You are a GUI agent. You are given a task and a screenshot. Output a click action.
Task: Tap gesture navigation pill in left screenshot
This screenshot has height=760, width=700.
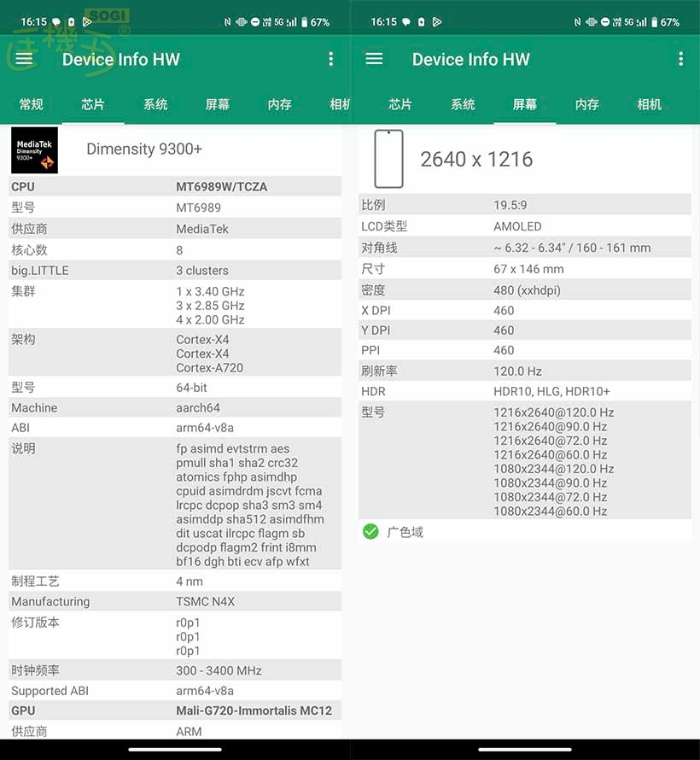(x=175, y=750)
